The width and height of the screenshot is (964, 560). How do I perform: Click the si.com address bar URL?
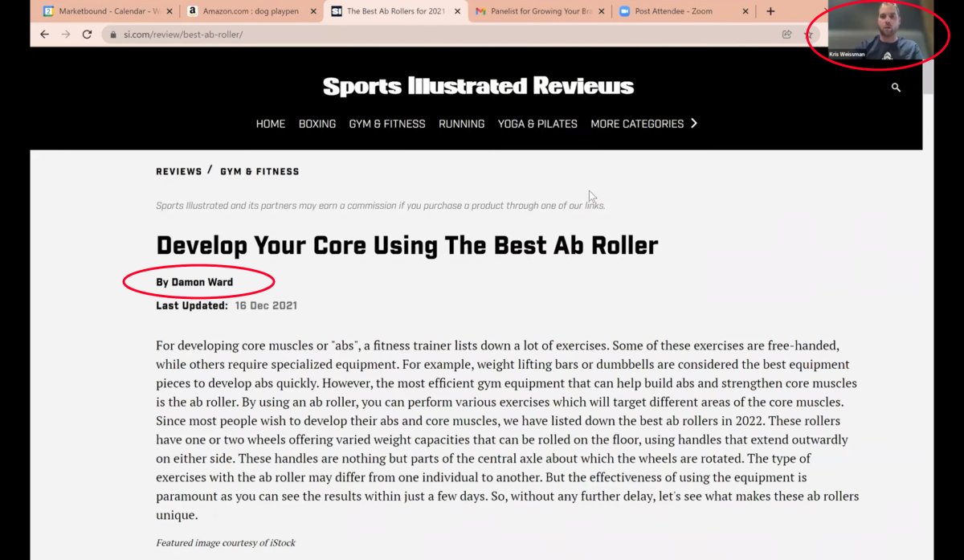(x=183, y=35)
